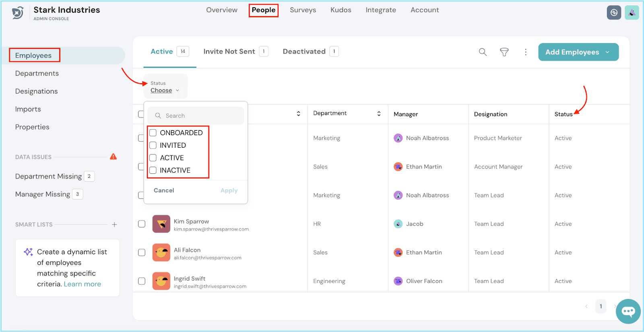Follow the Learn more link
This screenshot has height=332, width=644.
pos(83,284)
